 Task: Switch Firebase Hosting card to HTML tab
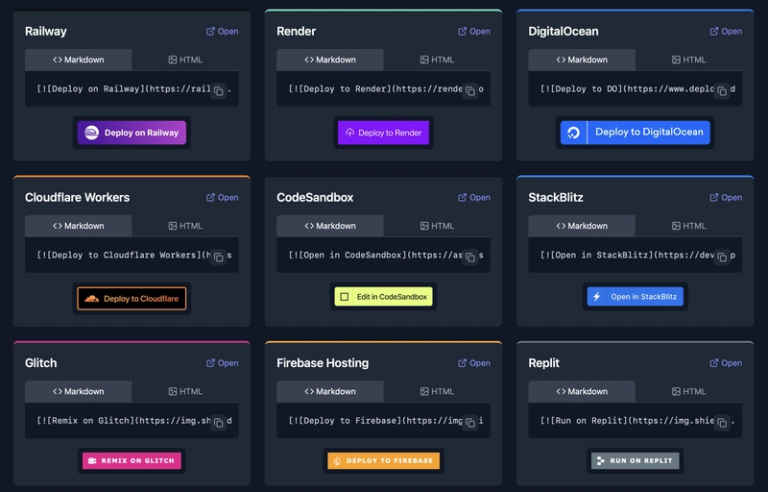click(437, 392)
